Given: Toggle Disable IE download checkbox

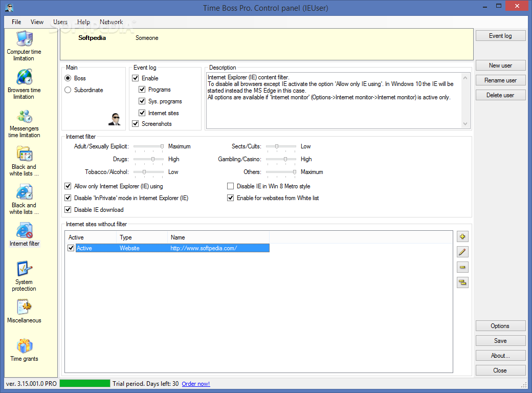Looking at the screenshot, I should click(x=68, y=210).
